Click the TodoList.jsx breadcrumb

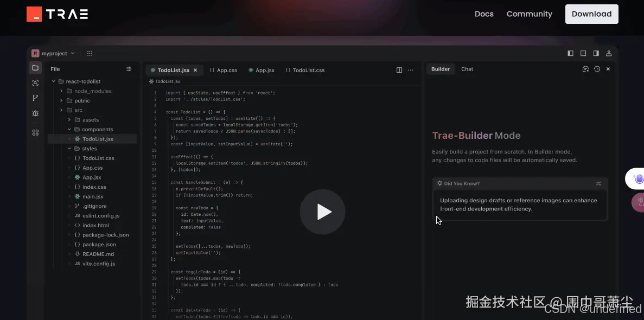pyautogui.click(x=165, y=81)
